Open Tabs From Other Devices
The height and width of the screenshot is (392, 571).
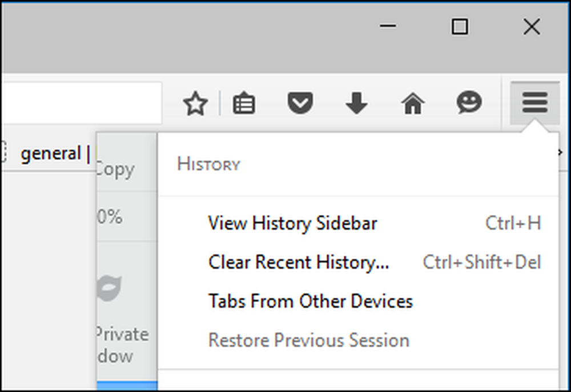tap(311, 301)
